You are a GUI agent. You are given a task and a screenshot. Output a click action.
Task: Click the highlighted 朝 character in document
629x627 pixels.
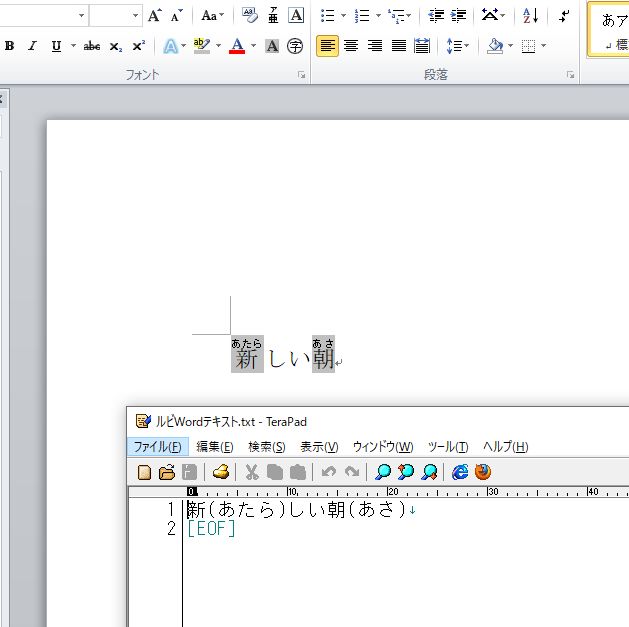coord(323,358)
